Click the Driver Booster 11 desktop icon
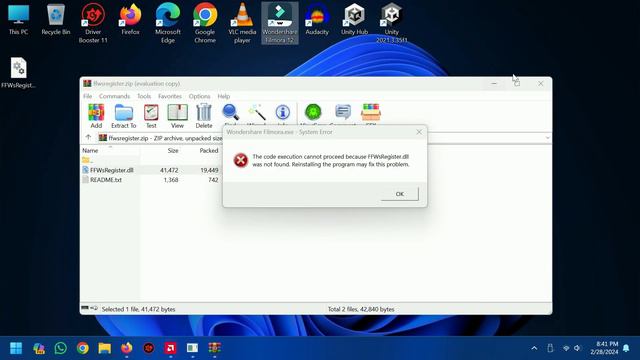Image resolution: width=640 pixels, height=360 pixels. coord(93,24)
